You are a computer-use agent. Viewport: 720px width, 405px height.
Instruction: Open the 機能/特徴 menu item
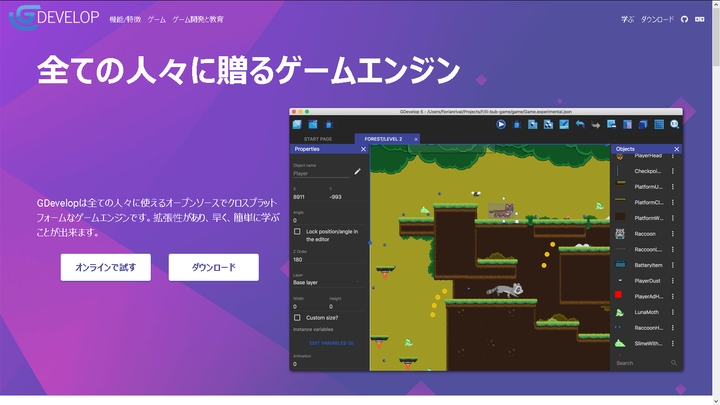click(x=125, y=19)
